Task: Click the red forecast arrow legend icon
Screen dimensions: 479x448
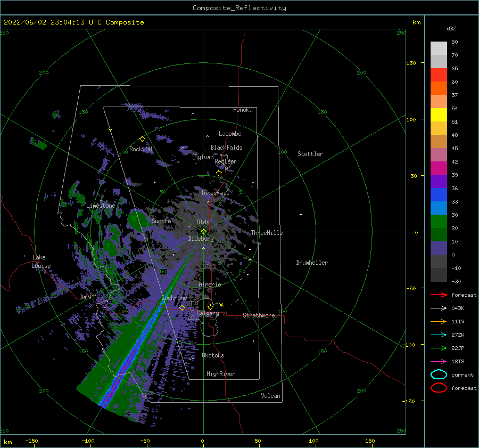Action: pos(439,295)
